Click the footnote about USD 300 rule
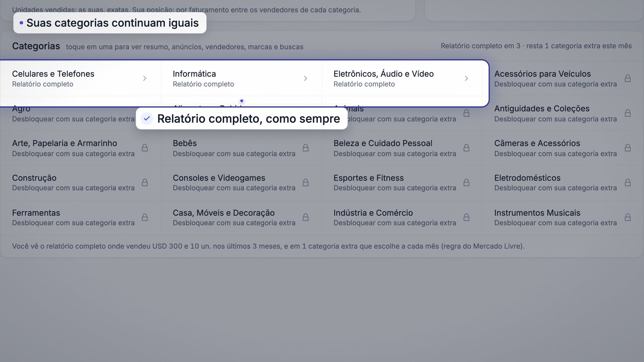Image resolution: width=644 pixels, height=362 pixels. click(268, 246)
